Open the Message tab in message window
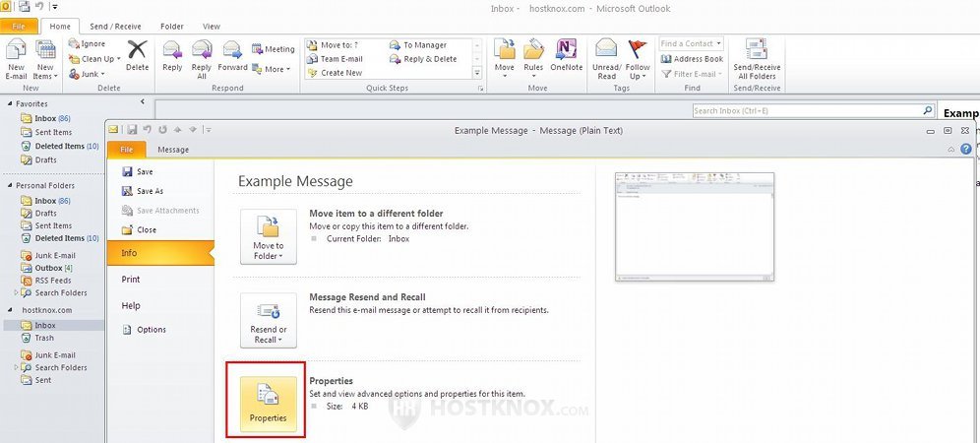Screen dimensions: 980x443 (x=173, y=150)
